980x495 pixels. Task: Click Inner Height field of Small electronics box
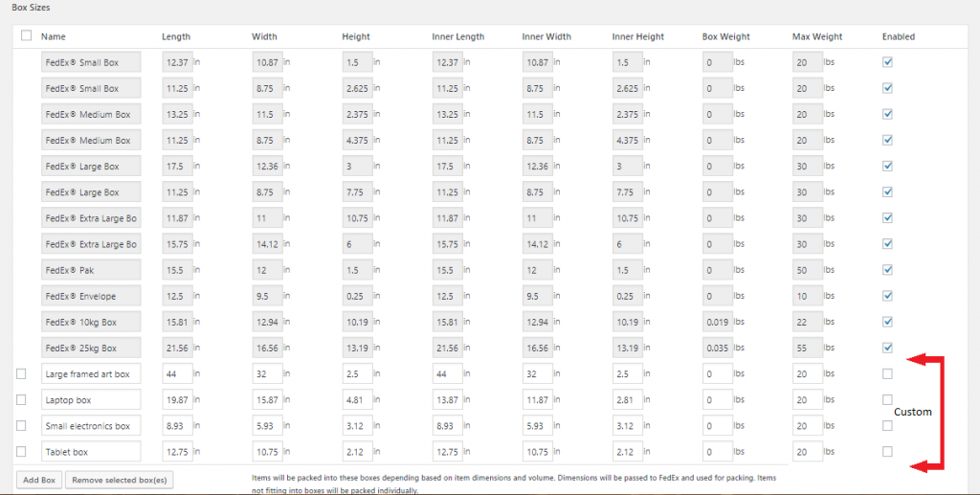pyautogui.click(x=628, y=426)
